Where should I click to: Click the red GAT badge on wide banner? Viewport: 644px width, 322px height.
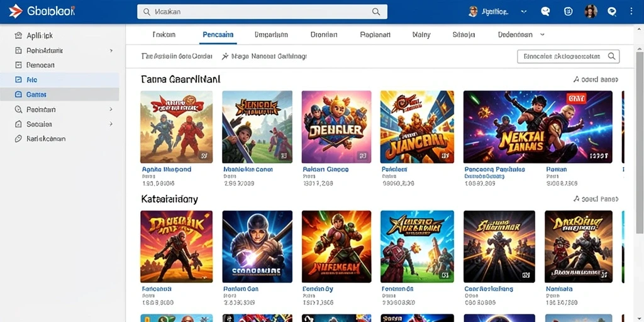tap(577, 98)
